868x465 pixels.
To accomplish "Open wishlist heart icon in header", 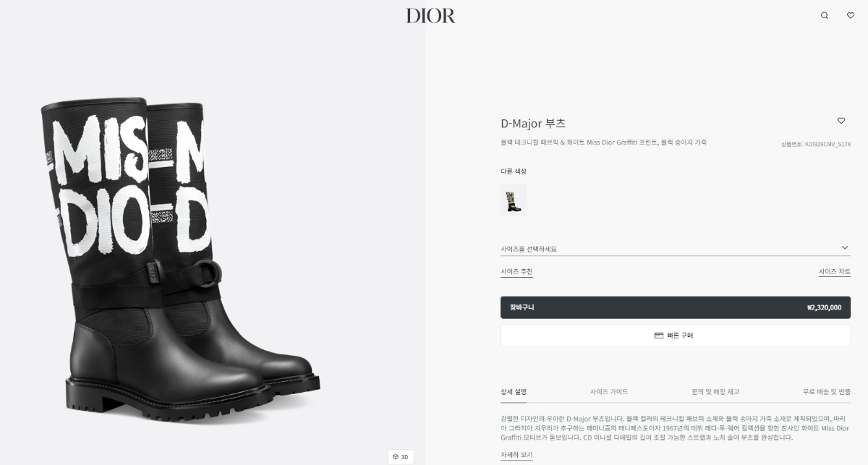I will pyautogui.click(x=851, y=15).
